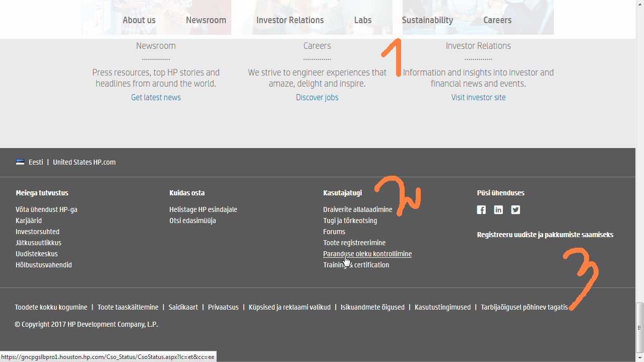The height and width of the screenshot is (362, 644).
Task: Open Draiverite allalaadimine link
Action: click(x=358, y=209)
